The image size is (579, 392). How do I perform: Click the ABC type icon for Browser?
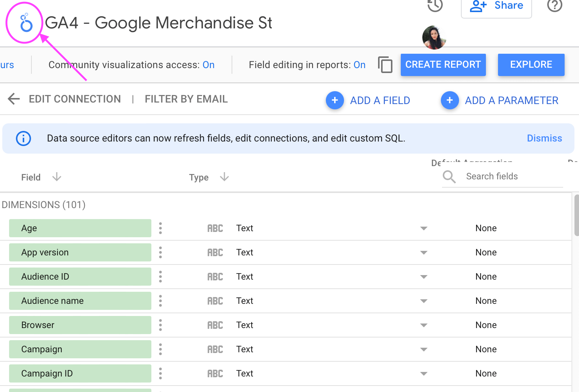point(215,325)
